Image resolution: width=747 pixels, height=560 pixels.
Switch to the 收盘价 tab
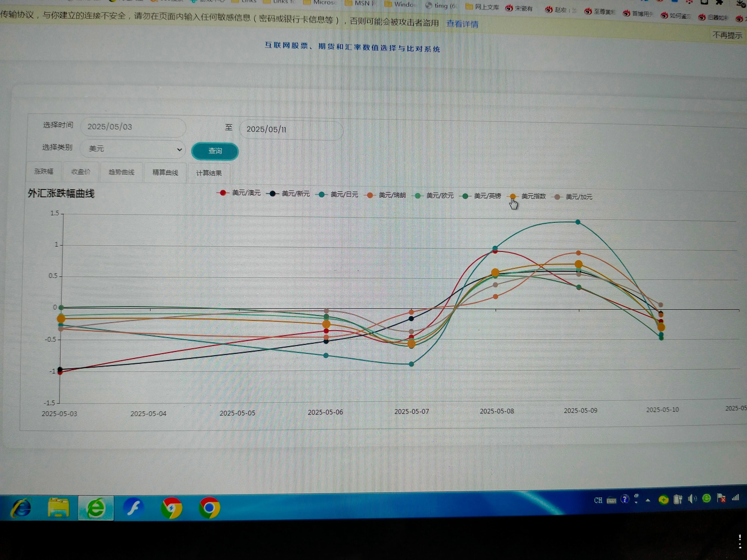pos(81,172)
